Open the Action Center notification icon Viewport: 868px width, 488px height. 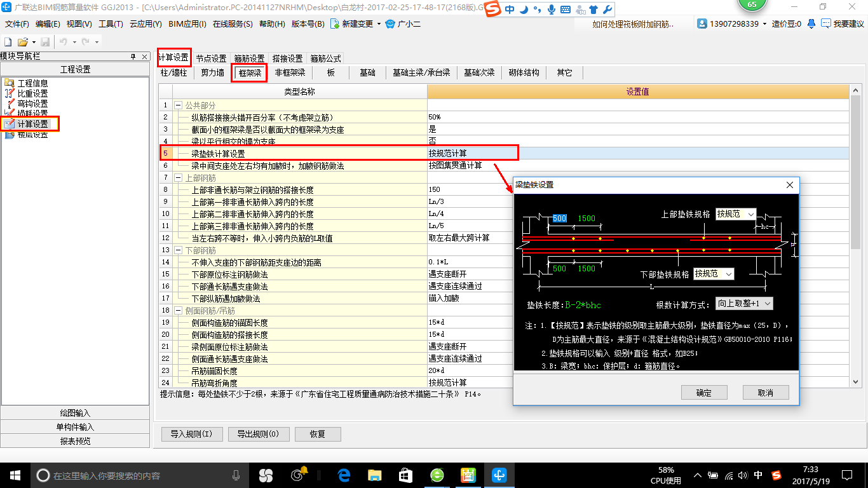[846, 475]
